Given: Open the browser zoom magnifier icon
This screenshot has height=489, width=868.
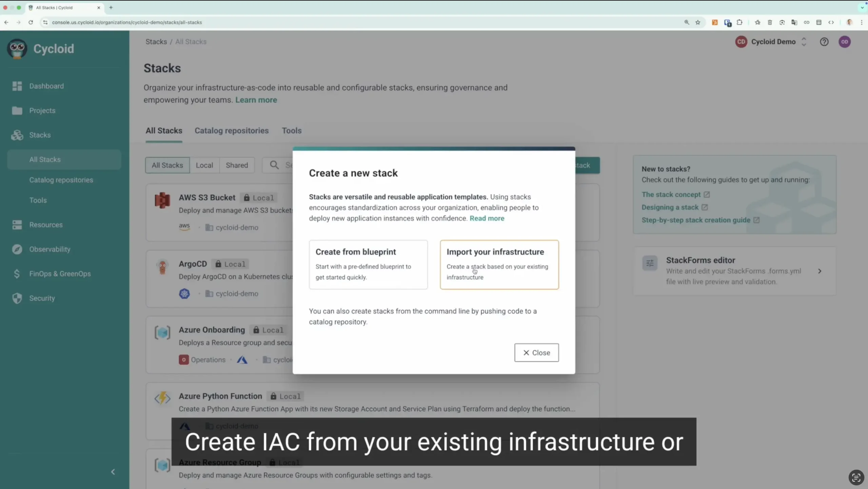Looking at the screenshot, I should point(687,22).
